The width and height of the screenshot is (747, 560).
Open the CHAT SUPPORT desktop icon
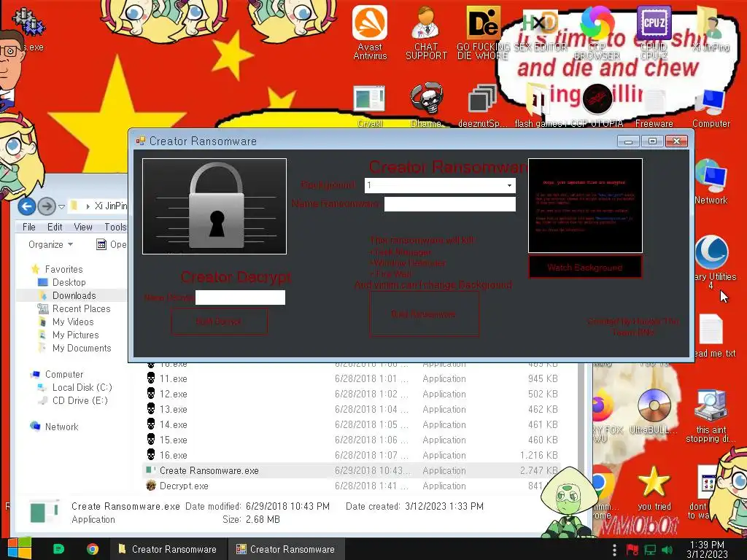click(426, 32)
